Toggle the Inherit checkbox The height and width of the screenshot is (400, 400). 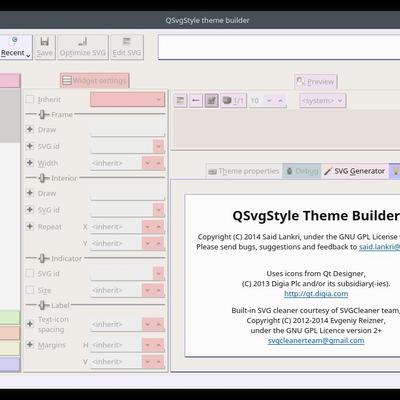coord(30,99)
